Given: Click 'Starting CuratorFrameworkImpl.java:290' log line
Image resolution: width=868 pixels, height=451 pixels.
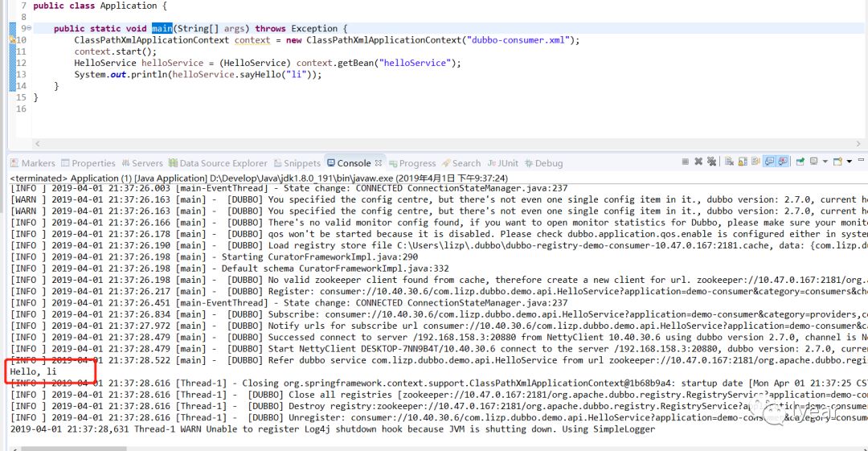Looking at the screenshot, I should pos(215,257).
